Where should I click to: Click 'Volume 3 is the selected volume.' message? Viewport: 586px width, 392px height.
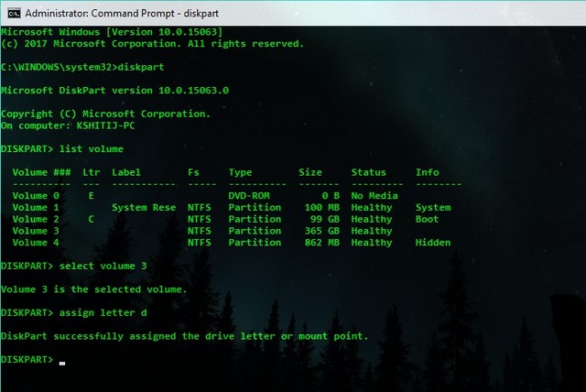coord(93,289)
